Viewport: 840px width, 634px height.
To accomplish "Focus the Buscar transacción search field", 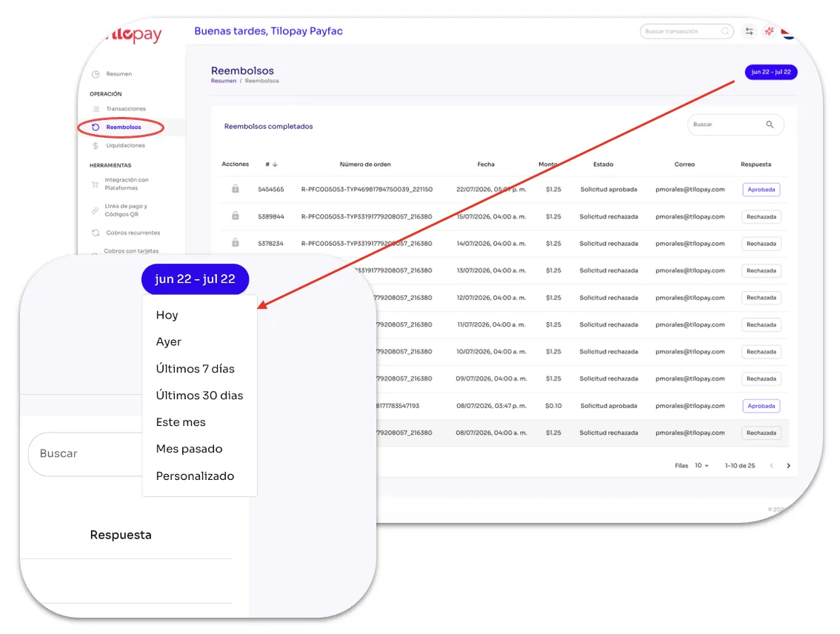I will point(687,32).
